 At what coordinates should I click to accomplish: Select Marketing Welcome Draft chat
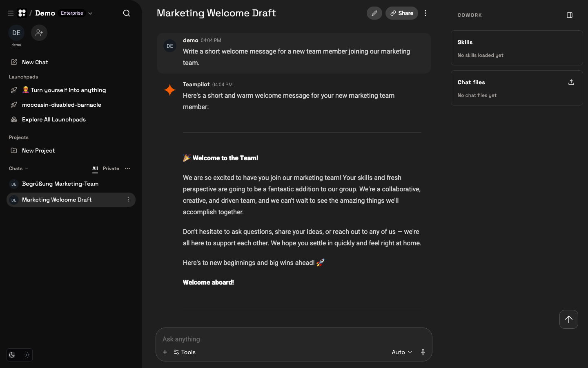71,200
